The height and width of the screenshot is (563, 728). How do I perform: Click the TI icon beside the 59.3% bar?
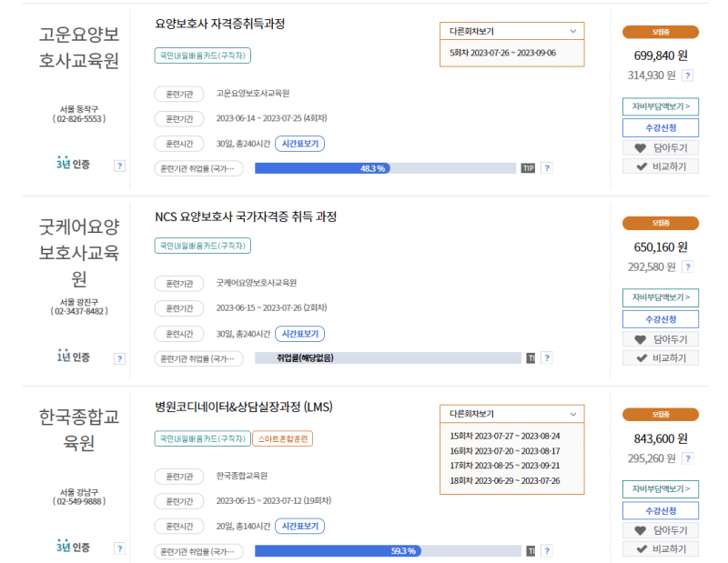pyautogui.click(x=529, y=550)
